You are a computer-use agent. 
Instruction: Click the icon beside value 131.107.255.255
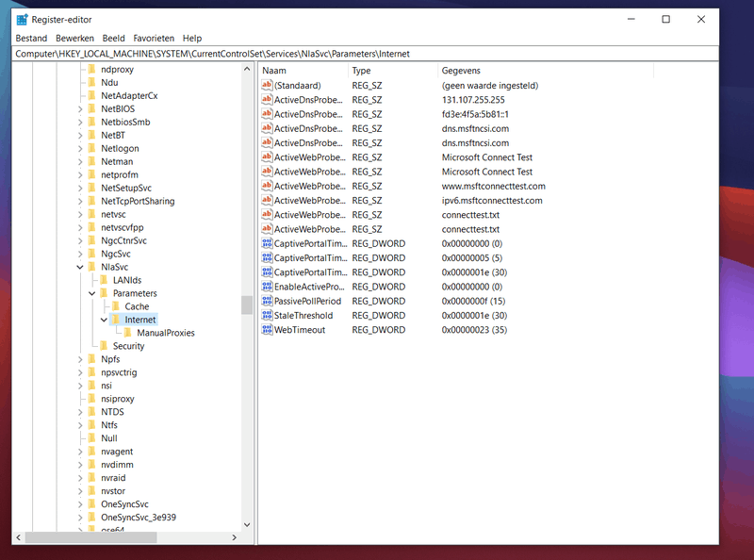tap(267, 100)
